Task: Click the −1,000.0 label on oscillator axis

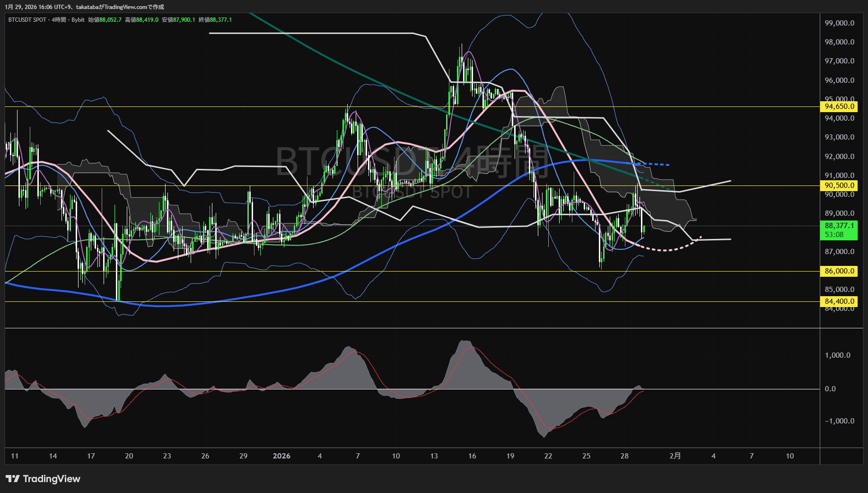Action: [839, 421]
